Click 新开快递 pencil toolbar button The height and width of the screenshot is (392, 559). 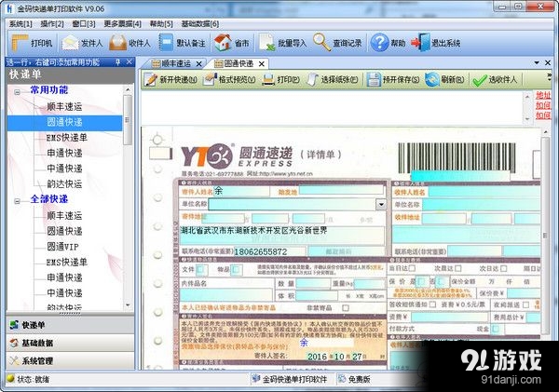tap(170, 79)
